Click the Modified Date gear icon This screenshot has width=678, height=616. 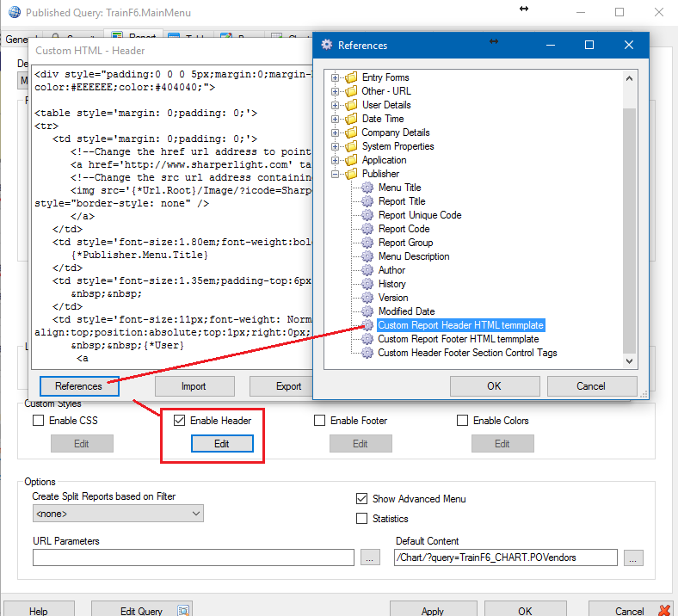pos(367,311)
